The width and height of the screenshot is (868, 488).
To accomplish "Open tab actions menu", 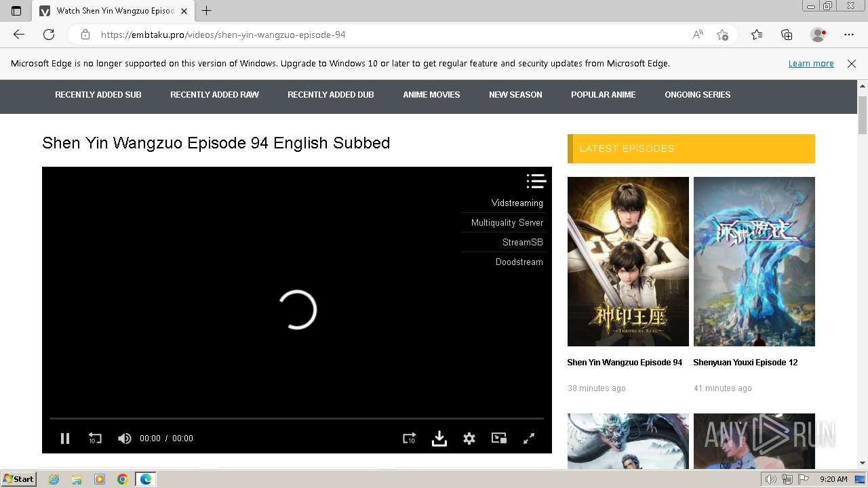I will 16,11.
